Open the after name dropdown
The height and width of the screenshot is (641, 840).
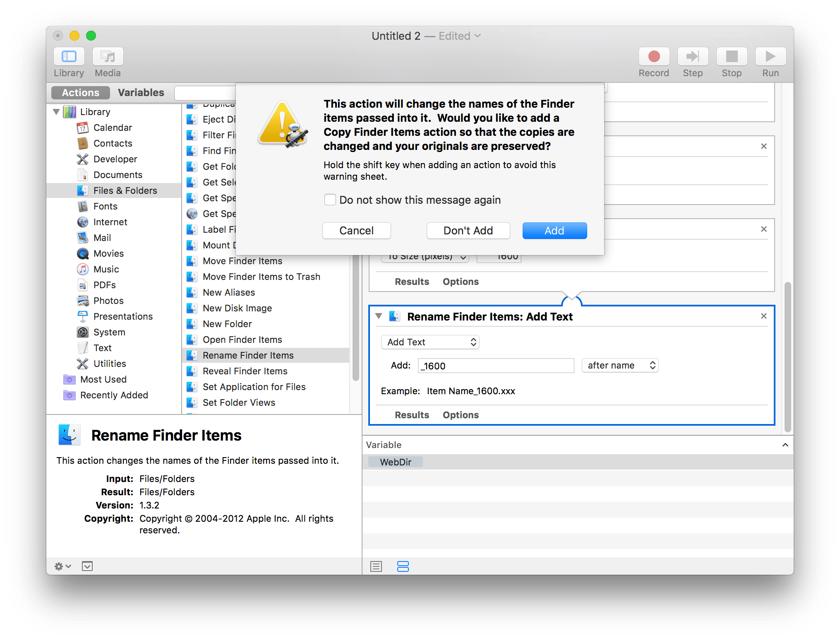(620, 365)
